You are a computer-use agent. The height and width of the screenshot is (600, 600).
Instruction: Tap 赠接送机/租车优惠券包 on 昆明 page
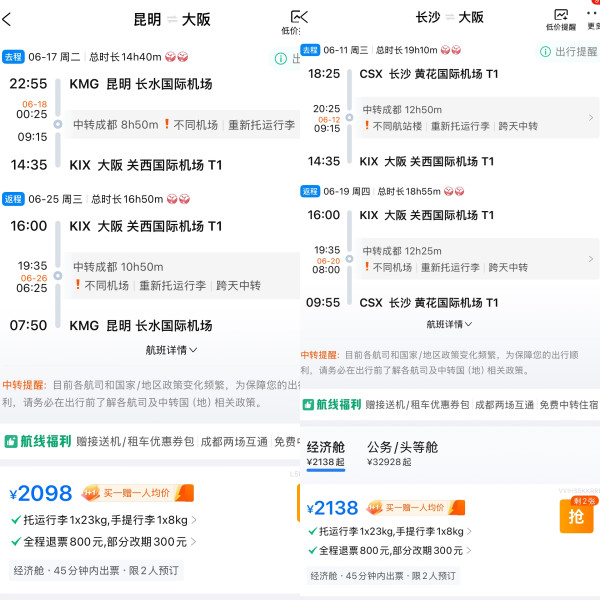(135, 442)
